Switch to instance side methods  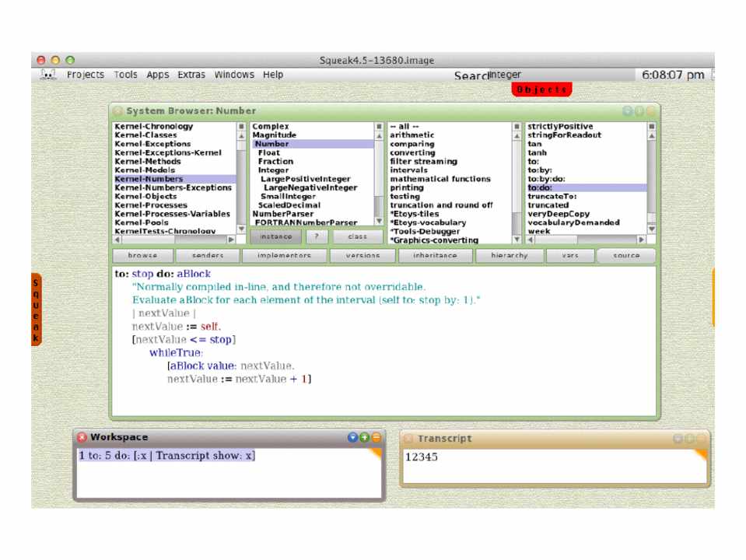275,236
